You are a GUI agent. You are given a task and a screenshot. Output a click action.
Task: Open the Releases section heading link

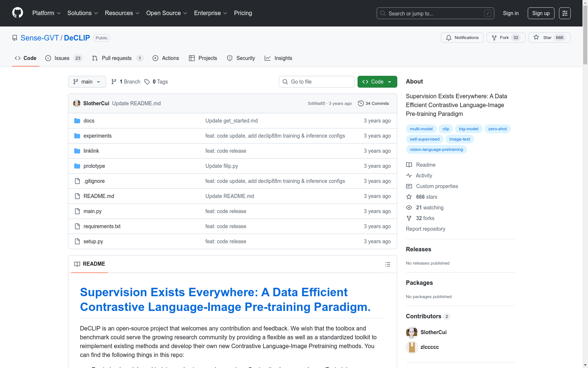click(419, 249)
